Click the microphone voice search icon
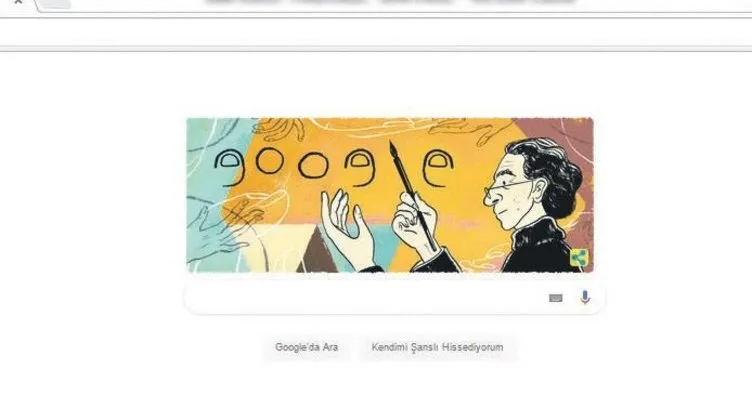Screen dimensions: 752x395 click(585, 298)
